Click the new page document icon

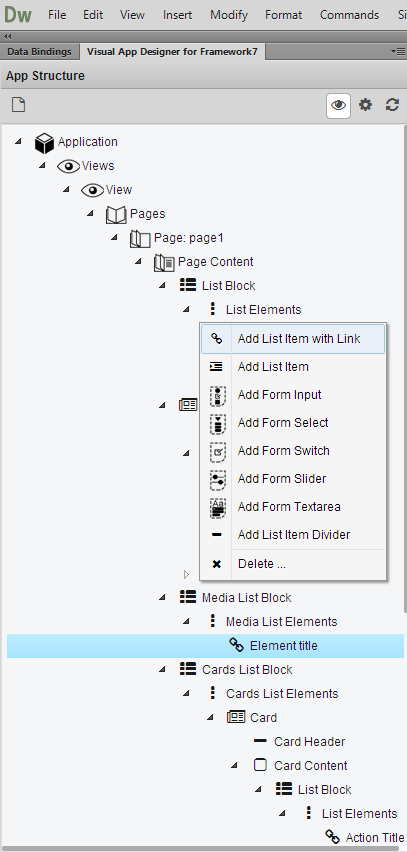18,105
